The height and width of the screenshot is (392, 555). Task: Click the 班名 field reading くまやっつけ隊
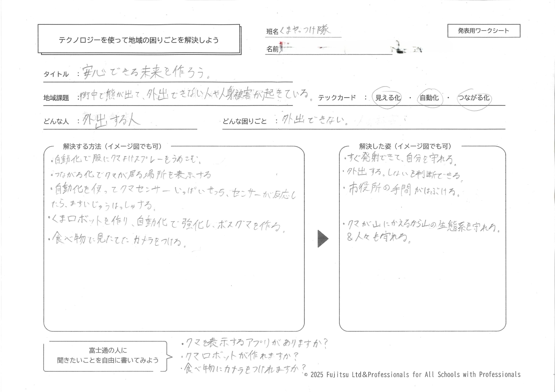(305, 31)
